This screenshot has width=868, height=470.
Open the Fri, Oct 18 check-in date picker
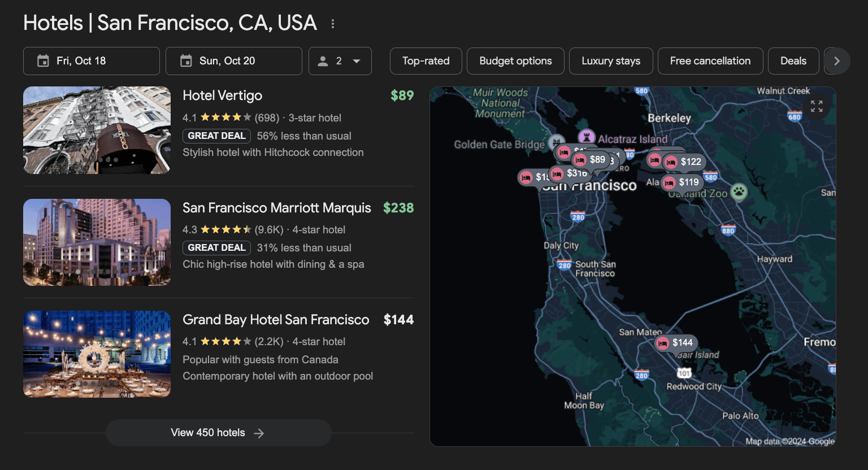tap(92, 61)
